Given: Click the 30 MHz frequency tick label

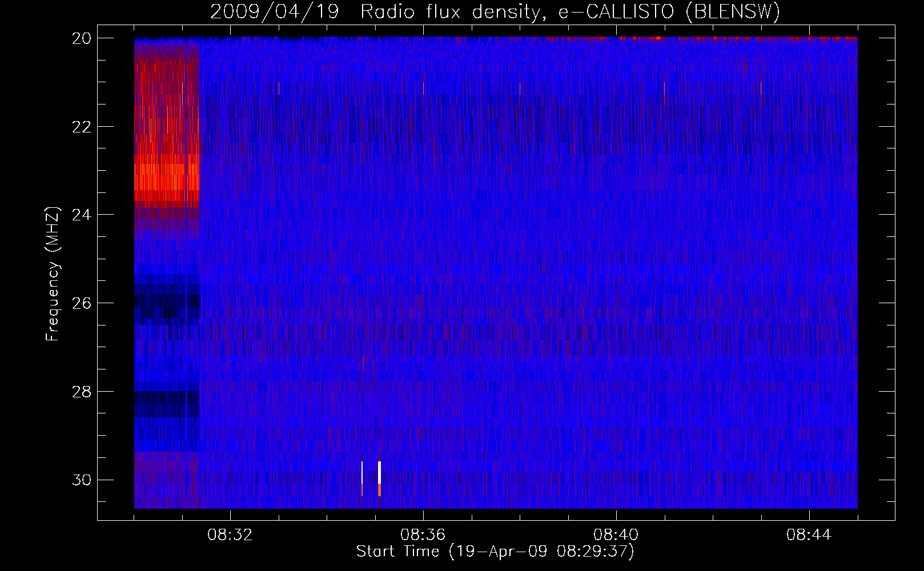Looking at the screenshot, I should [82, 480].
